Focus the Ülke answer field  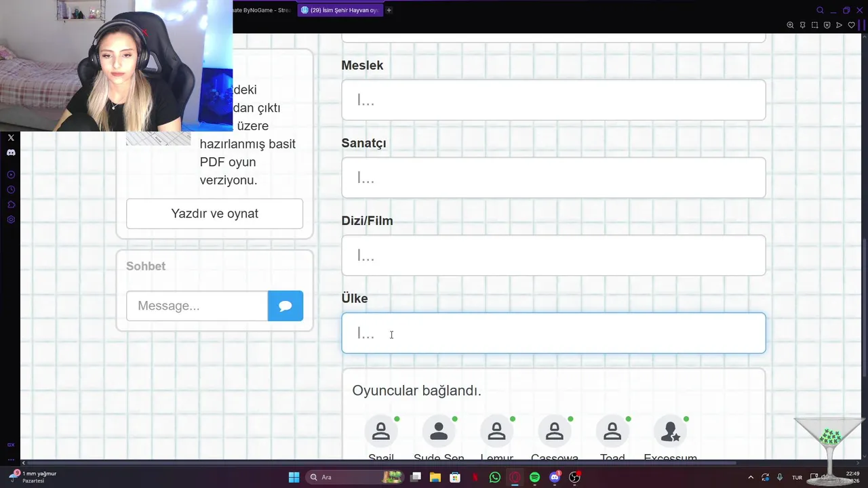click(x=553, y=333)
